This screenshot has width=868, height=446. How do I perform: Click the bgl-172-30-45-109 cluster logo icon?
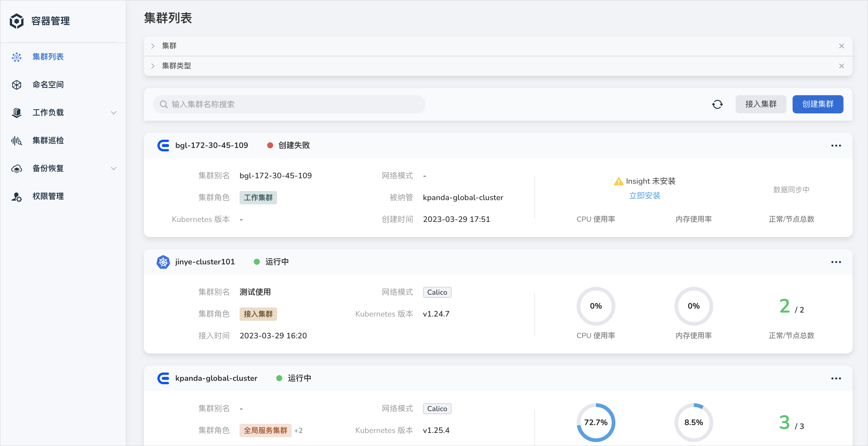pyautogui.click(x=164, y=146)
